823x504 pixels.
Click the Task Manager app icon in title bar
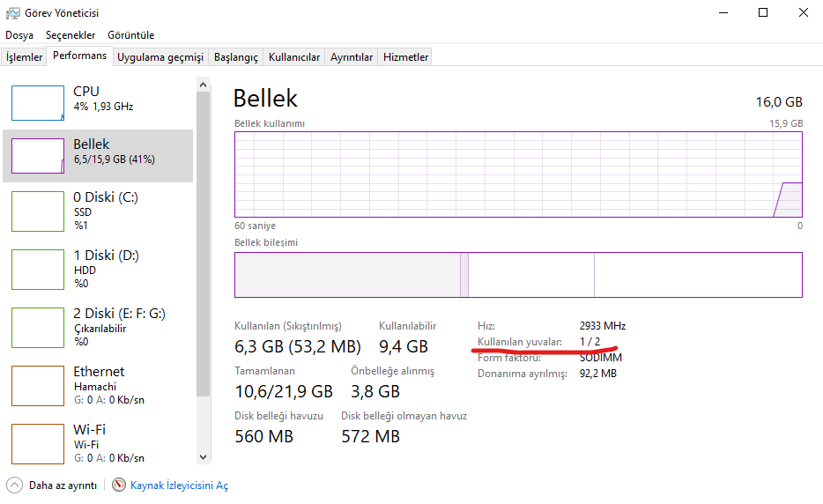[x=13, y=13]
